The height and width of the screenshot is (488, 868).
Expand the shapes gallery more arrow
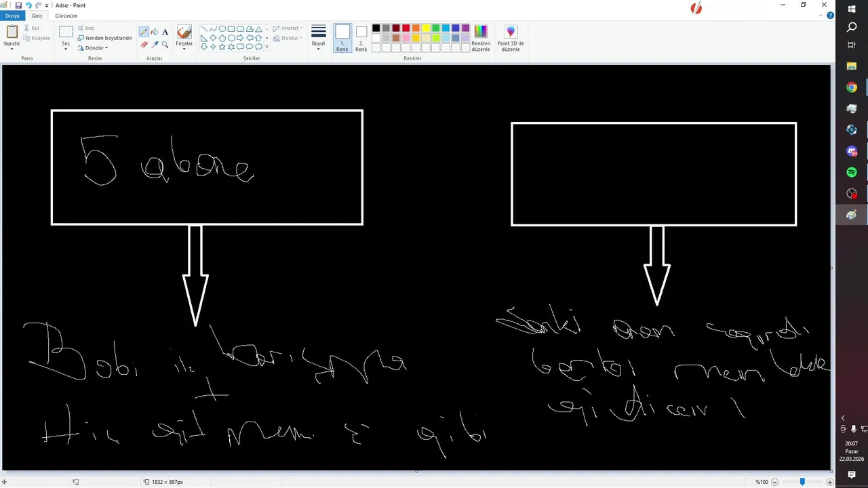pos(267,47)
